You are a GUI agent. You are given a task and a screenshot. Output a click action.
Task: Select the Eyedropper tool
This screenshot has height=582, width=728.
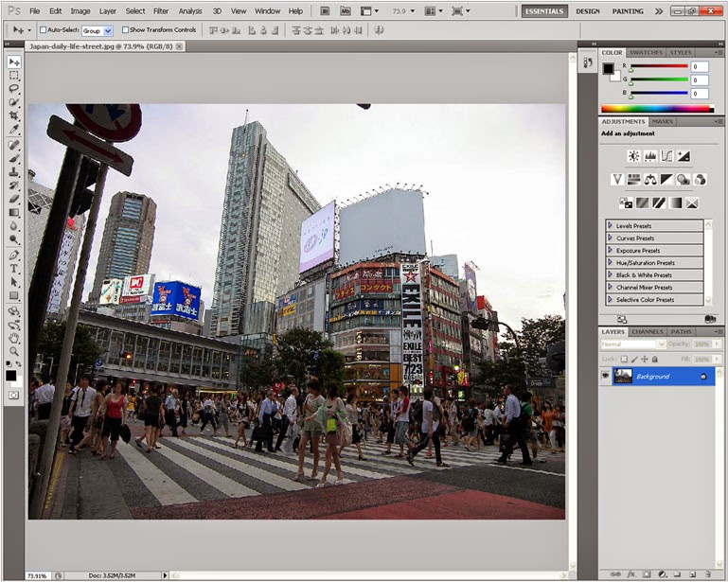(x=14, y=129)
